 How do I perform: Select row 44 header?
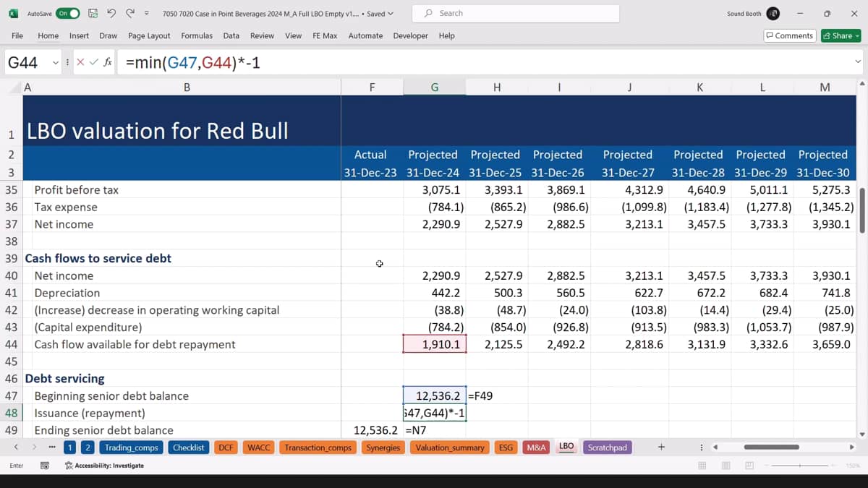pos(11,344)
